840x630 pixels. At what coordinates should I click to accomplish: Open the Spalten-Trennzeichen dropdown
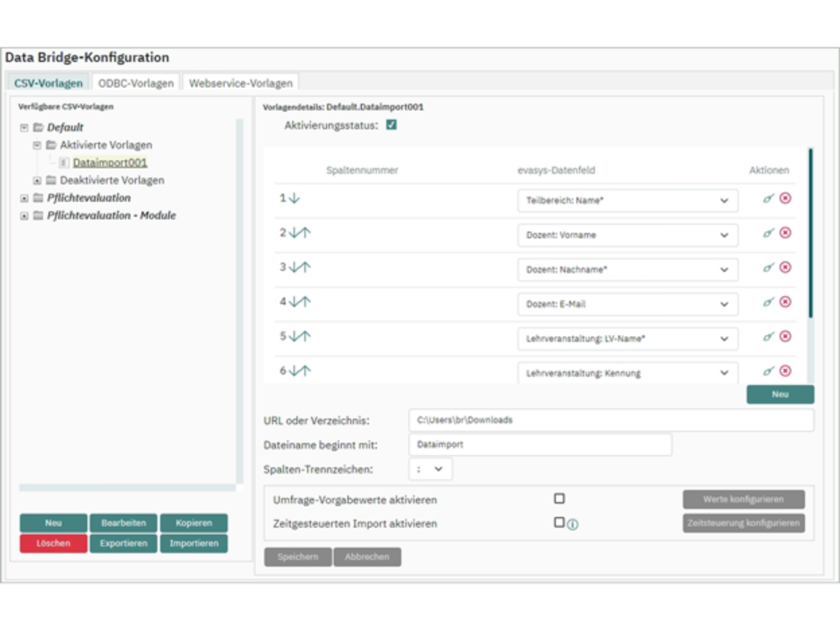click(x=430, y=469)
